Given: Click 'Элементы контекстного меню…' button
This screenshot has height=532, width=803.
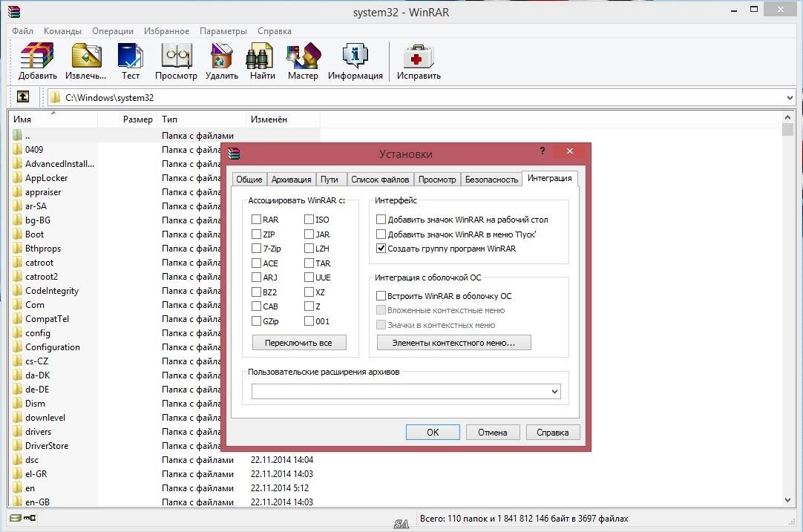Looking at the screenshot, I should tap(453, 343).
